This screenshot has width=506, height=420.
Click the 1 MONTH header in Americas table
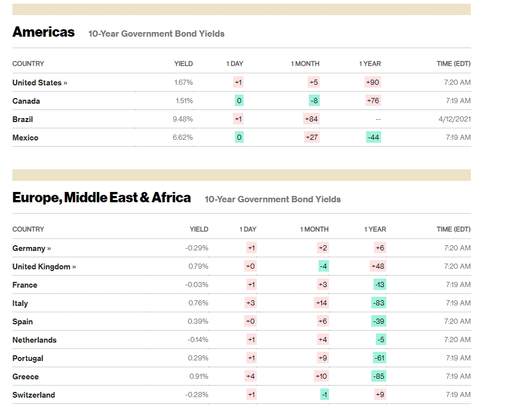click(305, 64)
